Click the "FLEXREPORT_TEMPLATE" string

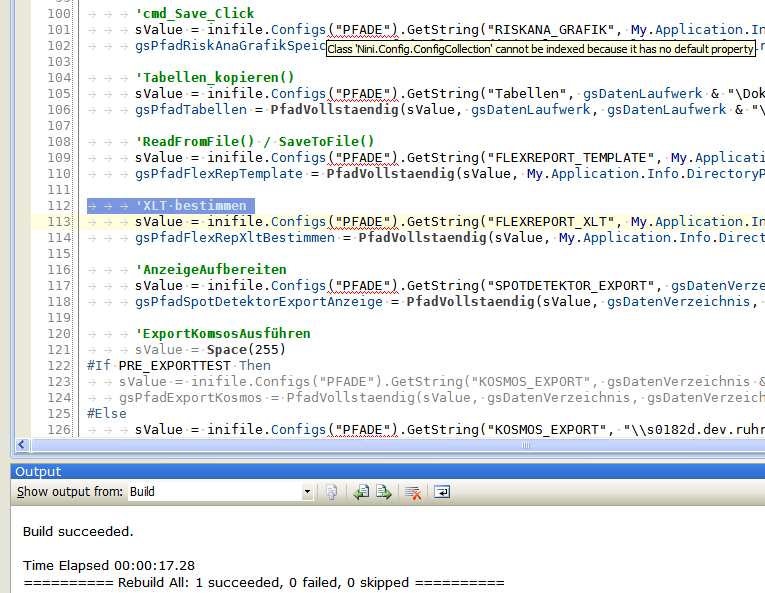point(572,158)
